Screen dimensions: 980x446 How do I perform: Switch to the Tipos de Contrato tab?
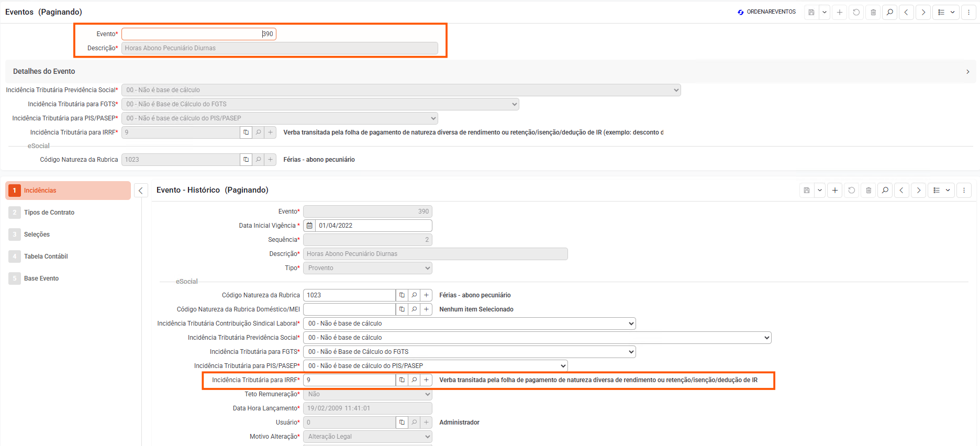[49, 213]
